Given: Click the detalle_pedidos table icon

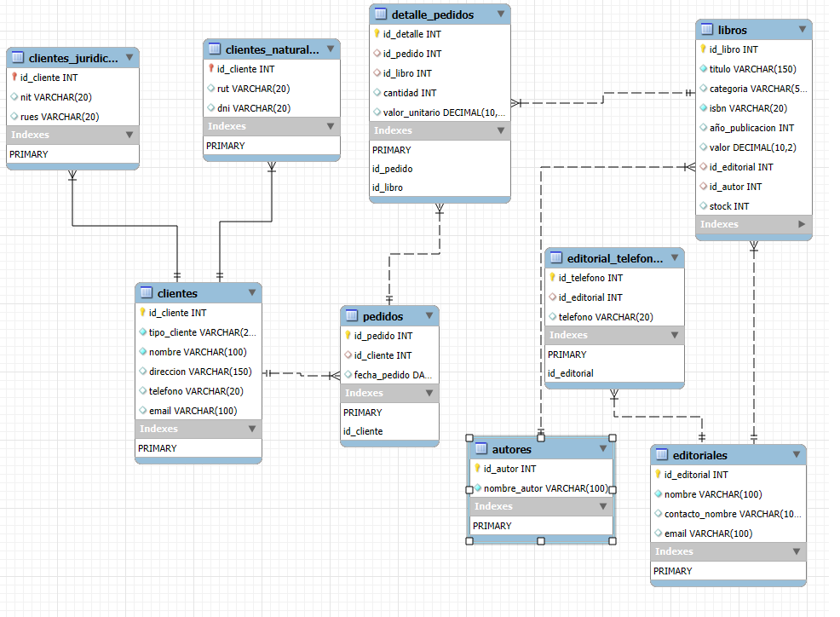Looking at the screenshot, I should point(380,14).
